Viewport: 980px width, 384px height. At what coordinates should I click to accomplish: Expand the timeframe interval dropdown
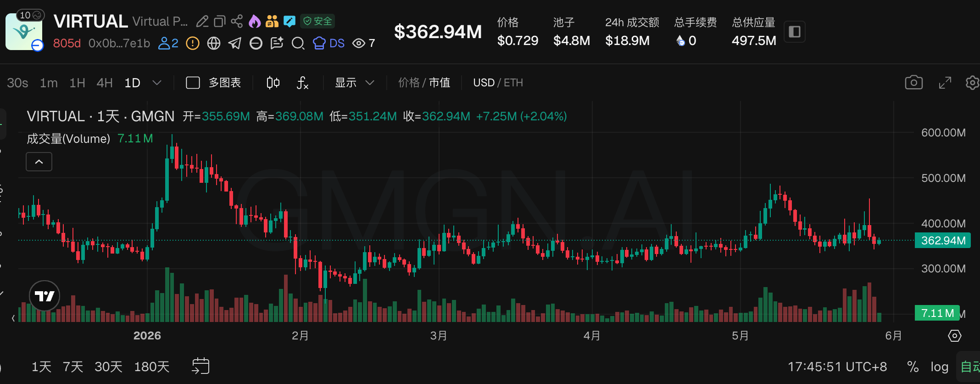point(157,83)
